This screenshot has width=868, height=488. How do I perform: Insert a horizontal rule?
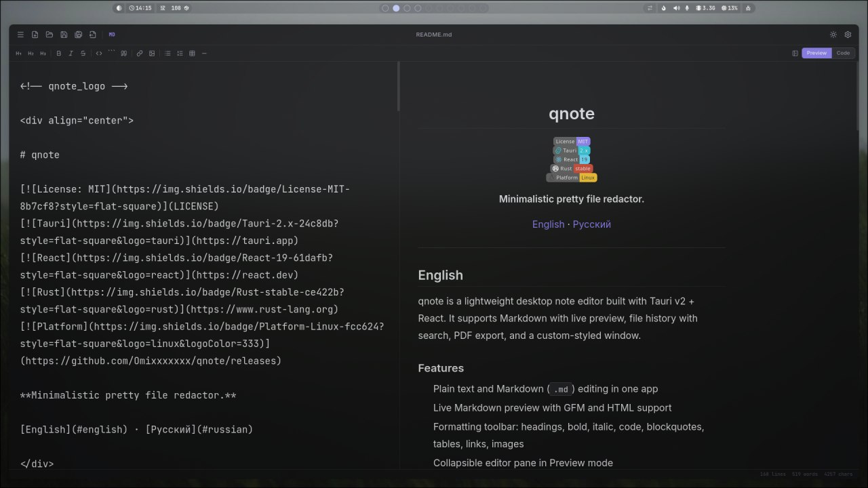pos(204,53)
